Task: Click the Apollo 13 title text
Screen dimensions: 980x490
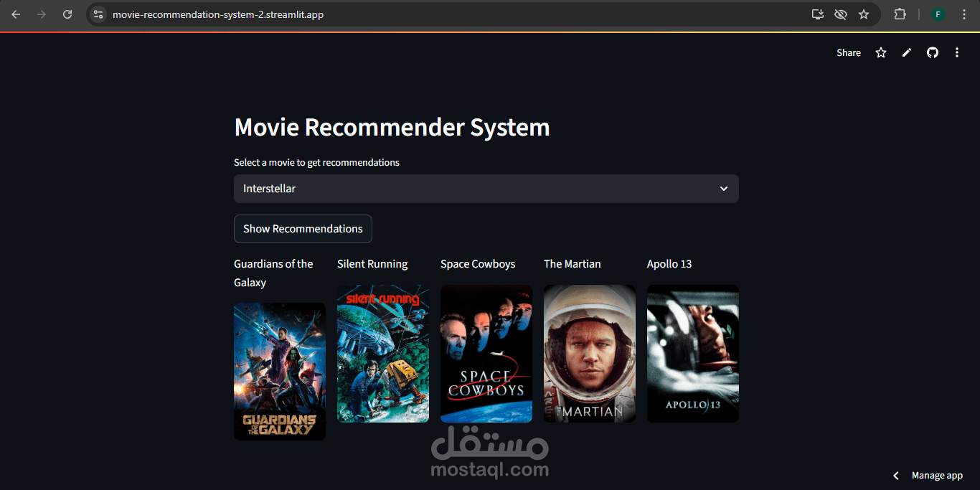Action: [669, 264]
